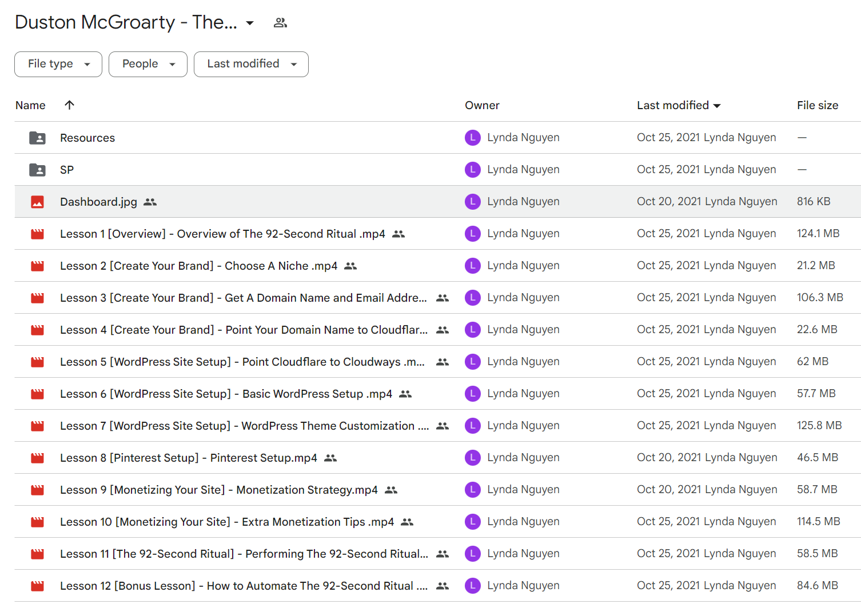This screenshot has width=861, height=616.
Task: Select Lesson 12 How to Automate file
Action: point(244,586)
